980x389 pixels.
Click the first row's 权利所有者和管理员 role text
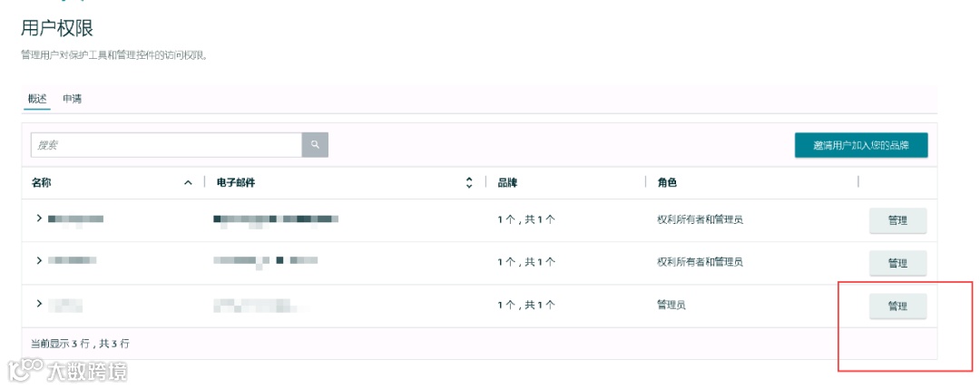[x=700, y=219]
